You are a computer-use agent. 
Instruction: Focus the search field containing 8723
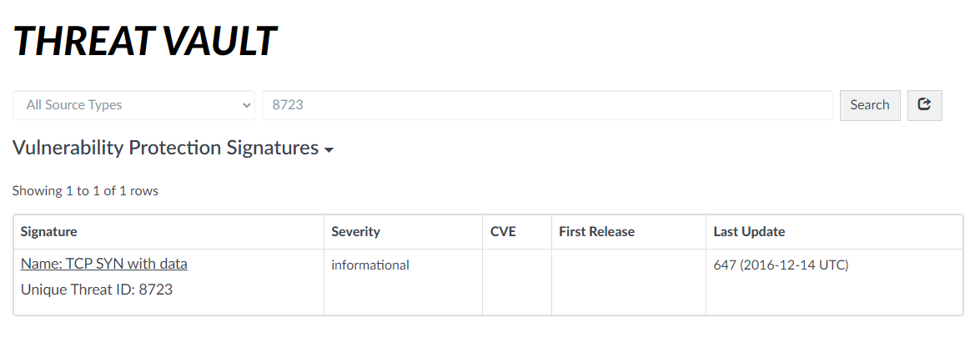547,105
